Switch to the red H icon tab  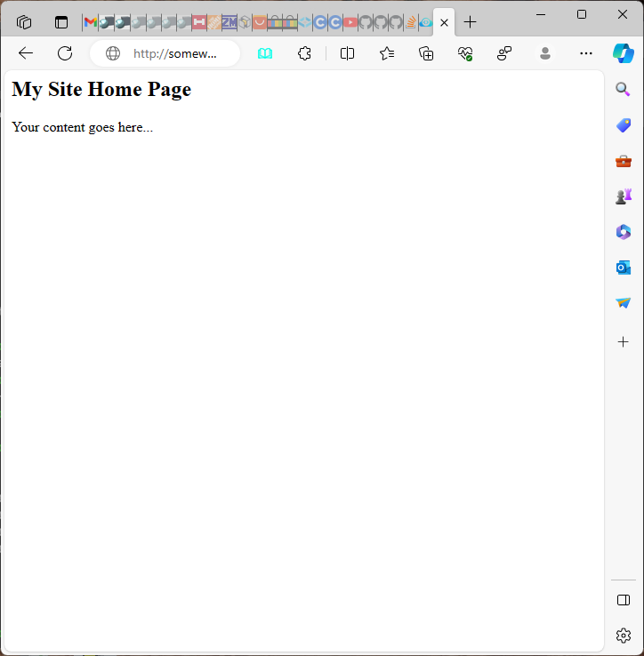[x=199, y=22]
